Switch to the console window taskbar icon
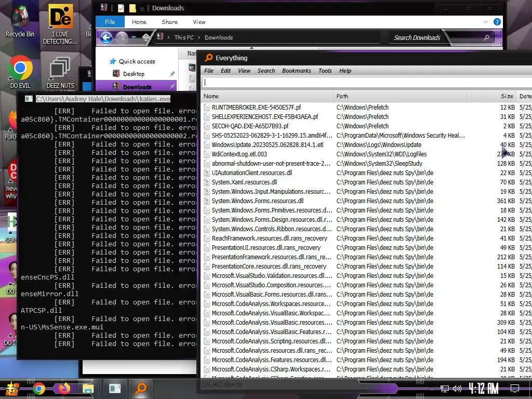Viewport: 532px width, 399px height. click(115, 389)
